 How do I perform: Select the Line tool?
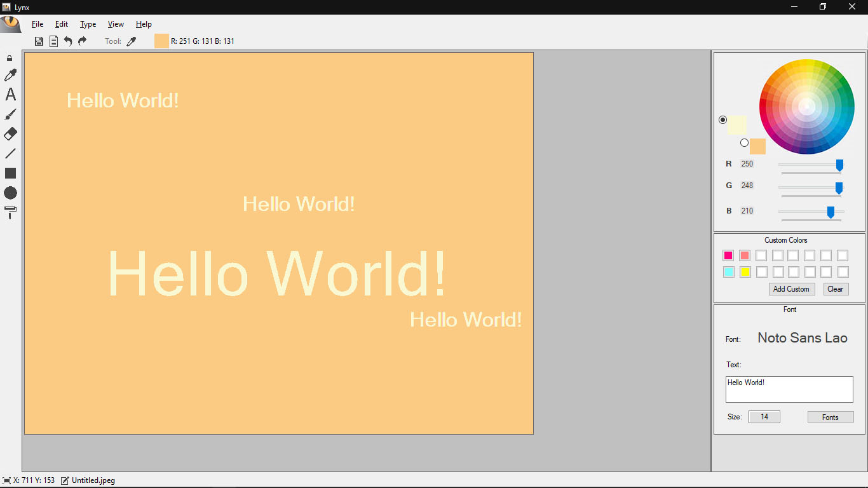coord(10,154)
